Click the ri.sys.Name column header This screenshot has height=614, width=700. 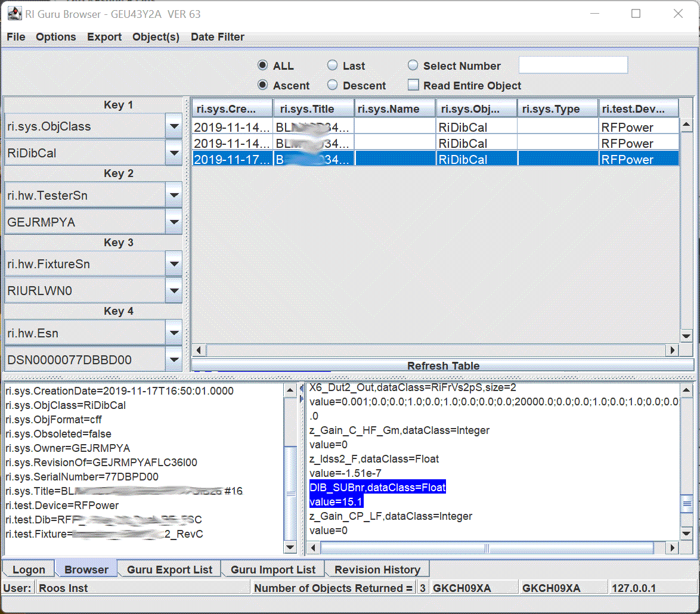coord(395,109)
